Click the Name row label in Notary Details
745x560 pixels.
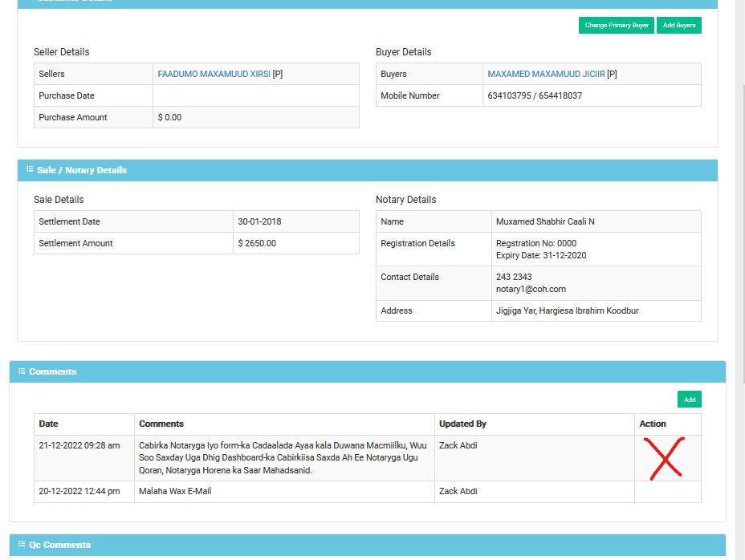pos(392,221)
